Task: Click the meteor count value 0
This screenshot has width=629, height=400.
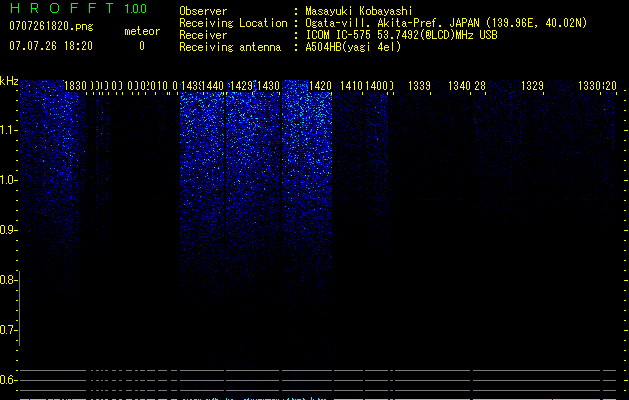Action: (142, 46)
